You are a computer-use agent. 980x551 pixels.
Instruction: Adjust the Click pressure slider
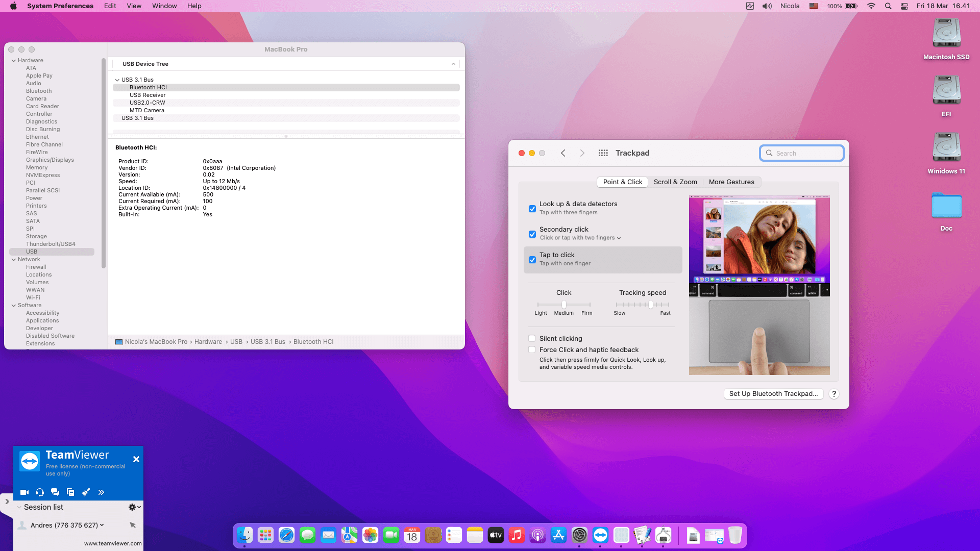pyautogui.click(x=564, y=305)
